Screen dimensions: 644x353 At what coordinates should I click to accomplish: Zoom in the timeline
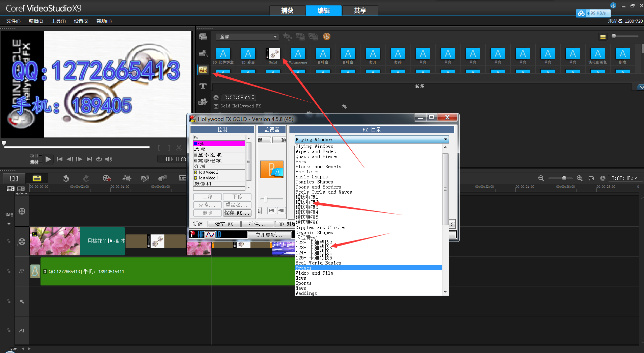(x=580, y=178)
